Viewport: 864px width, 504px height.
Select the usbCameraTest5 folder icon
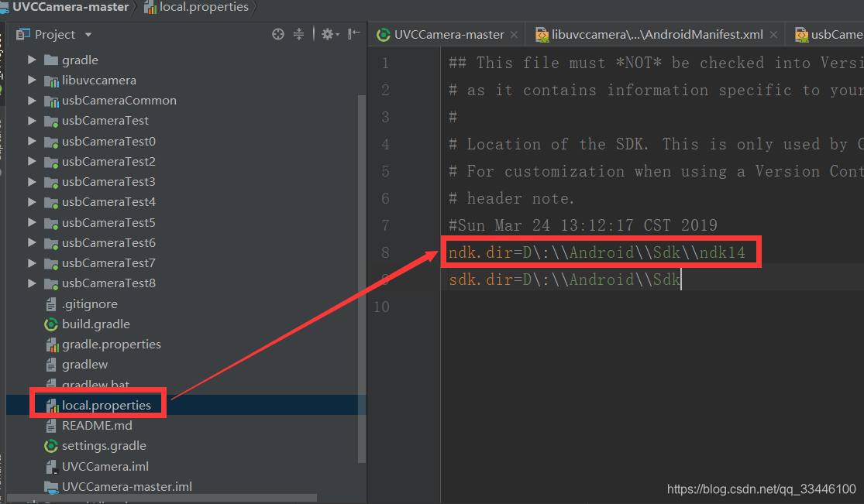click(51, 223)
